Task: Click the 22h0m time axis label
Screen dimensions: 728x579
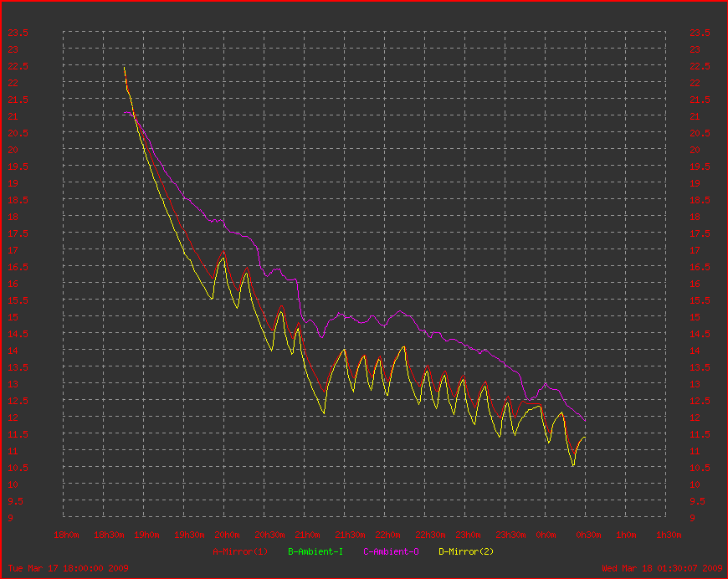Action: click(x=387, y=535)
